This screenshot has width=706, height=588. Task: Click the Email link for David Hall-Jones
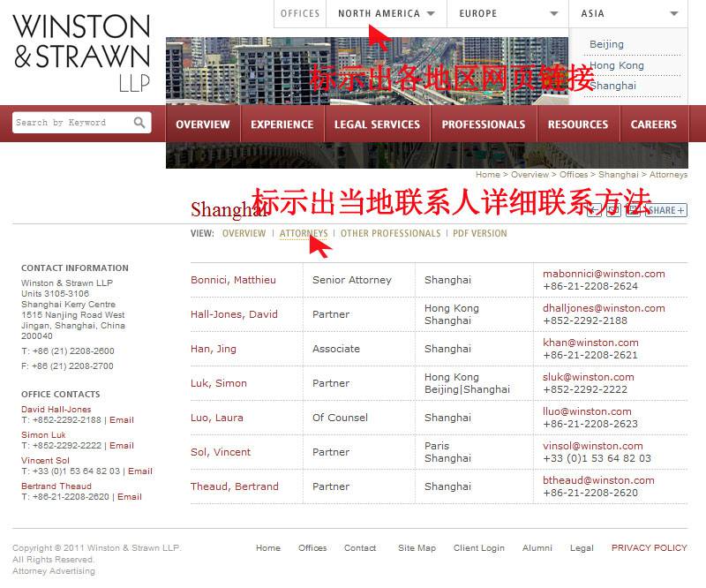122,419
